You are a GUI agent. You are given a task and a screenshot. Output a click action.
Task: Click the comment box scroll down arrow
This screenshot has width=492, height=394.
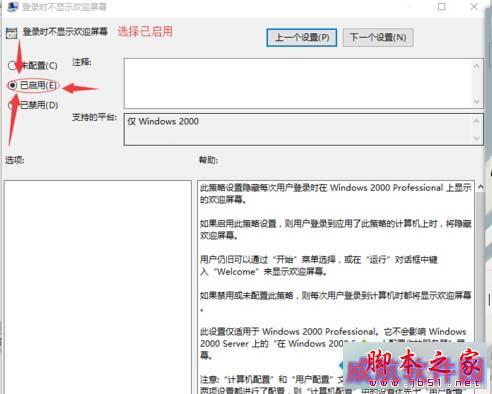[477, 101]
